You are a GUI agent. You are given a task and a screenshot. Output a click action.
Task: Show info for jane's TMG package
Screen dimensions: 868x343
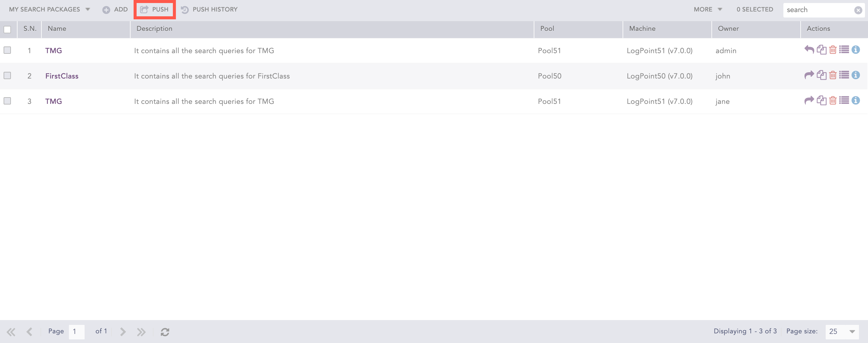pos(856,101)
